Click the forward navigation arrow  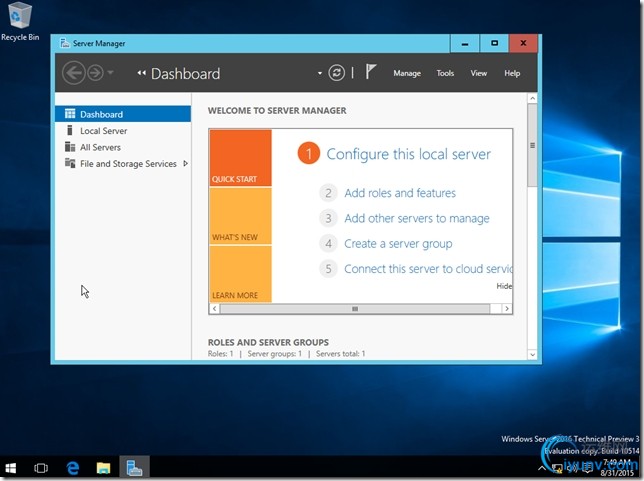pyautogui.click(x=95, y=73)
